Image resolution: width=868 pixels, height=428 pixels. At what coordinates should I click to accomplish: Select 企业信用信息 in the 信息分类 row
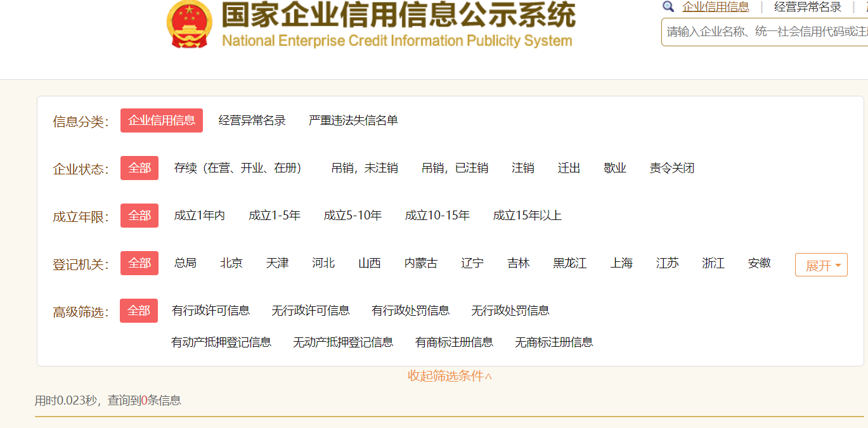point(162,120)
